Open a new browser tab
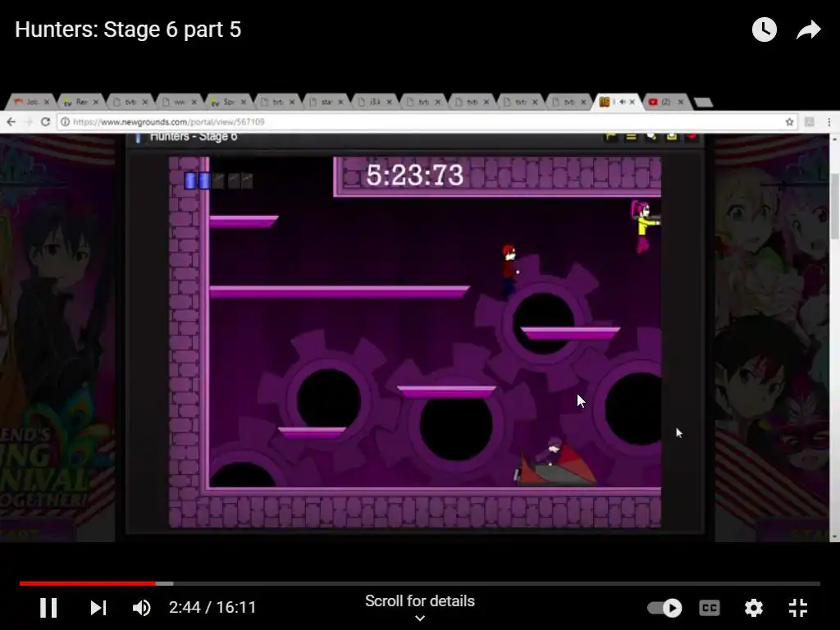Viewport: 840px width, 630px height. click(703, 102)
